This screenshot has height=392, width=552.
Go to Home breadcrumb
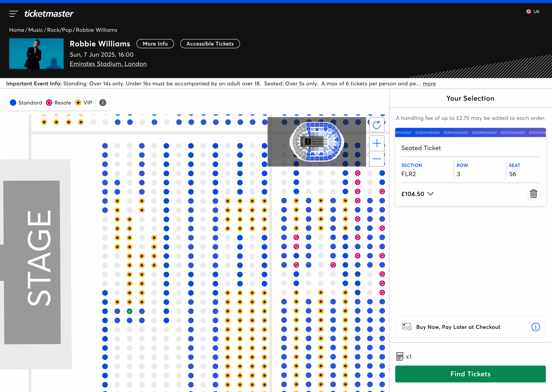(17, 30)
